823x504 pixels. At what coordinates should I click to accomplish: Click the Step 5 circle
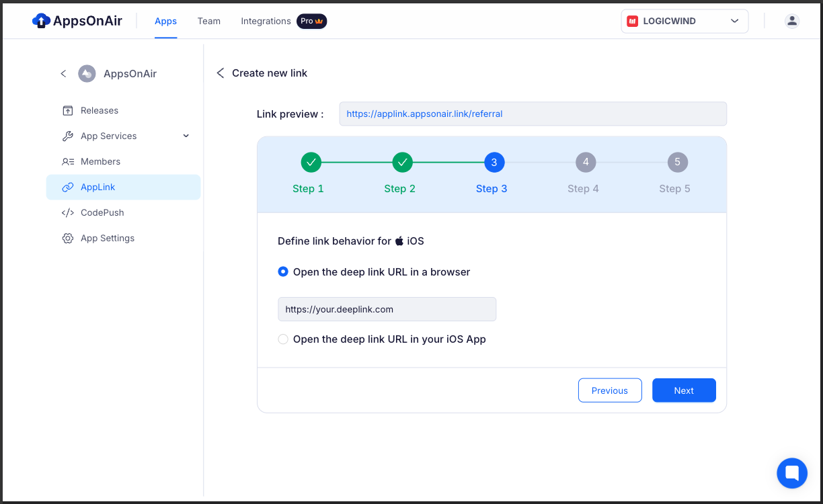click(x=677, y=162)
